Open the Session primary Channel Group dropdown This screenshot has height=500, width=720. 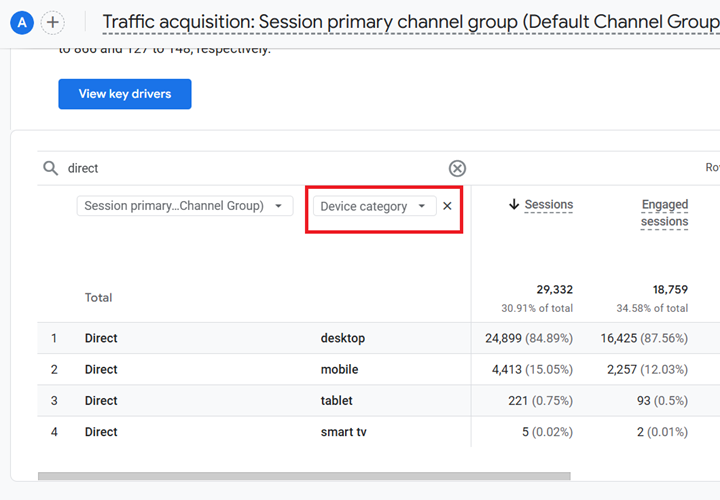click(185, 206)
